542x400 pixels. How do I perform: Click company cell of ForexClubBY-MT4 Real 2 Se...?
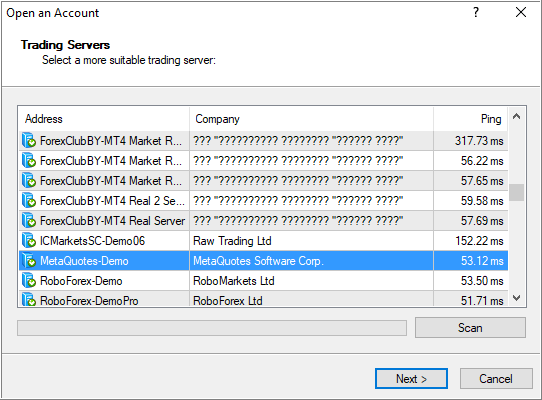(x=311, y=201)
